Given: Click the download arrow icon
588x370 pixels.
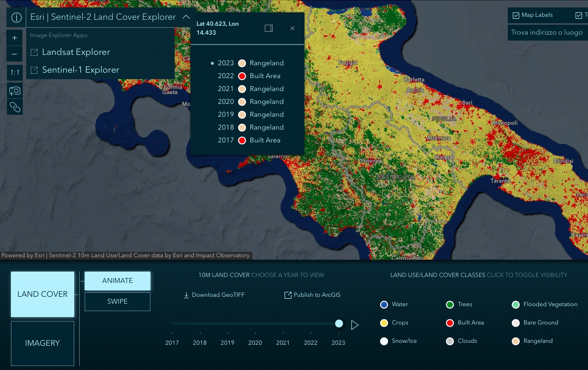Looking at the screenshot, I should pyautogui.click(x=186, y=295).
